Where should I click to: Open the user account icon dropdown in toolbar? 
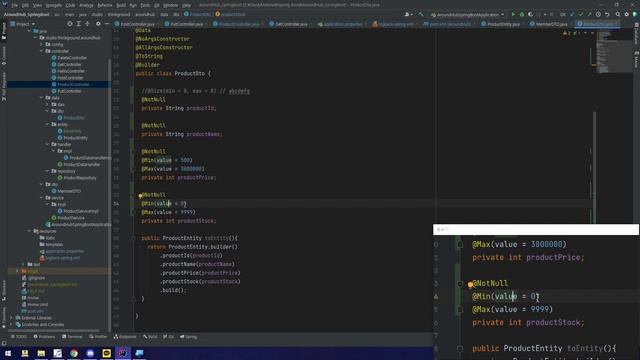click(x=408, y=14)
